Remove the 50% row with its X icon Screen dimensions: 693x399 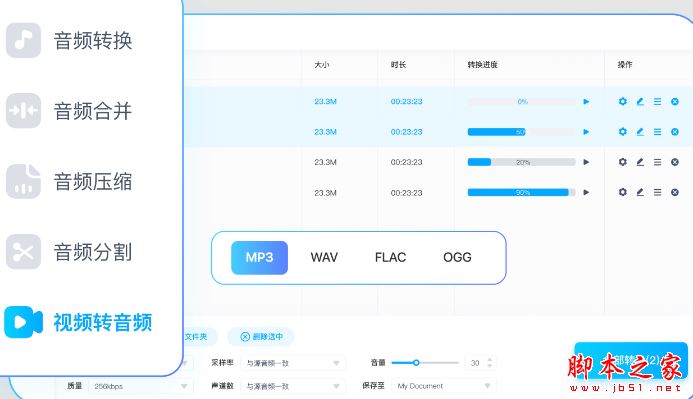(x=675, y=132)
